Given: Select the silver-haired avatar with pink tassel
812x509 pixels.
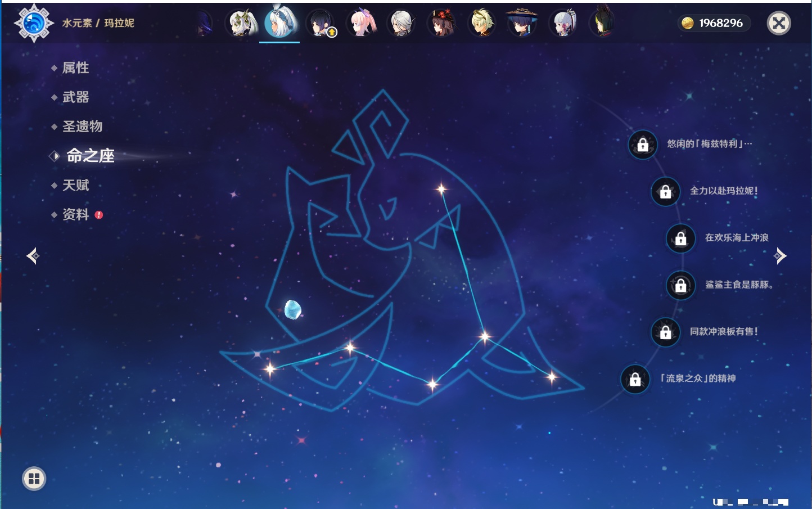Looking at the screenshot, I should 563,24.
